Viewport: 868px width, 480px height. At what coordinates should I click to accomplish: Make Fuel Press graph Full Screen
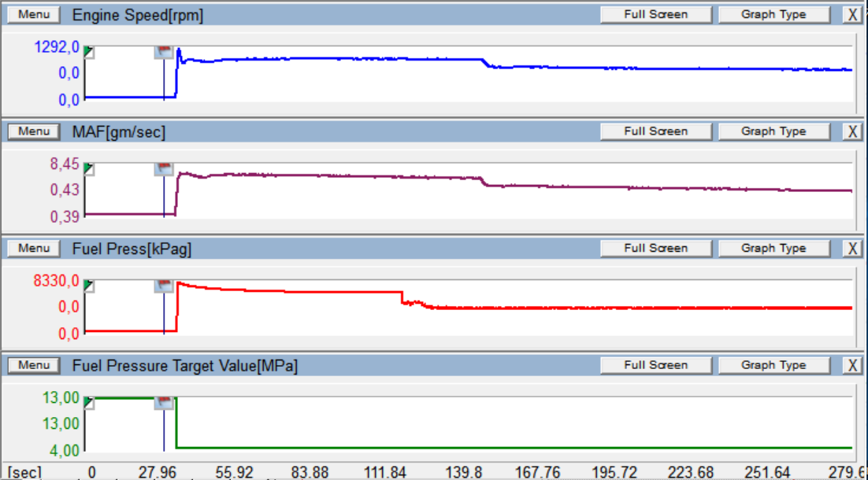click(655, 248)
